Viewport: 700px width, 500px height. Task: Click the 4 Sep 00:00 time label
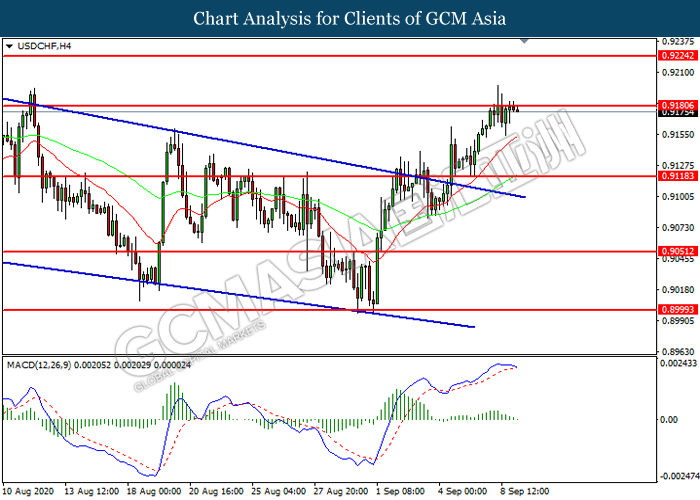(x=462, y=491)
